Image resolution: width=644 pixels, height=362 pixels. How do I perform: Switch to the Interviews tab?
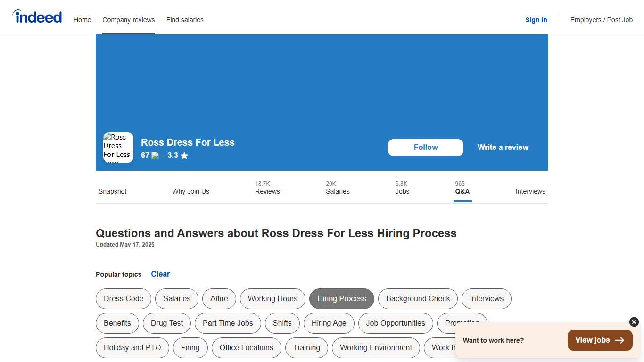(530, 191)
